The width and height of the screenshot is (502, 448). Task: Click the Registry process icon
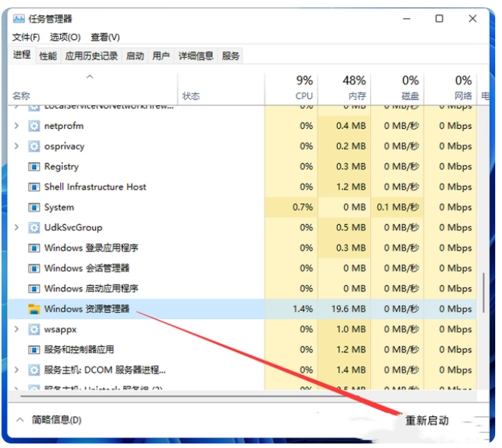pyautogui.click(x=34, y=166)
